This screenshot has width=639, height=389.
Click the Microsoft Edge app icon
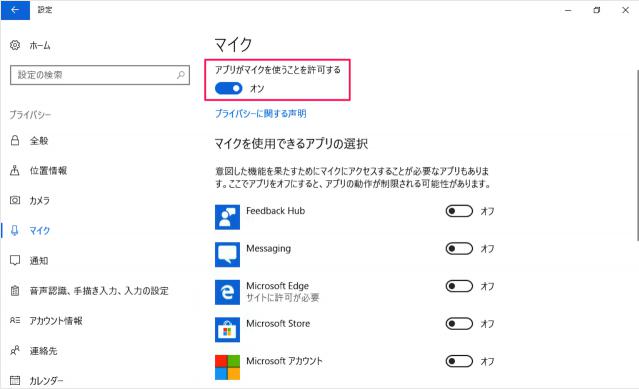pyautogui.click(x=227, y=292)
